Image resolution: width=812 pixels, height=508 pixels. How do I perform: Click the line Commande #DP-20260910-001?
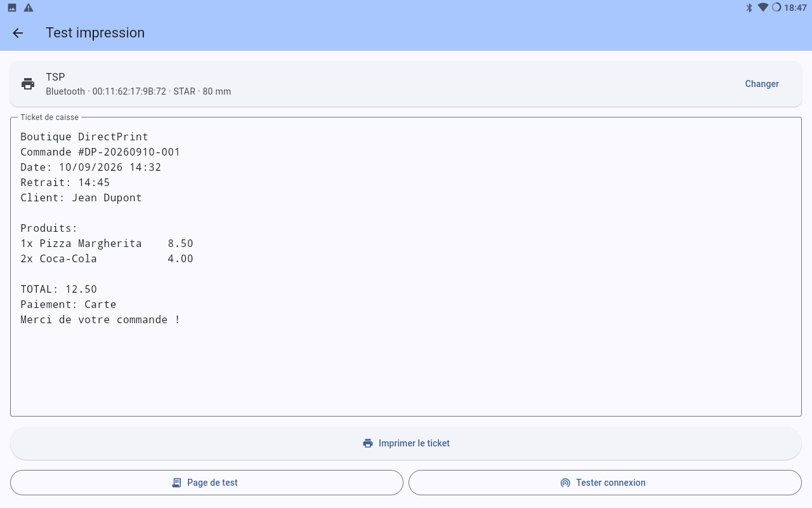[x=100, y=152]
